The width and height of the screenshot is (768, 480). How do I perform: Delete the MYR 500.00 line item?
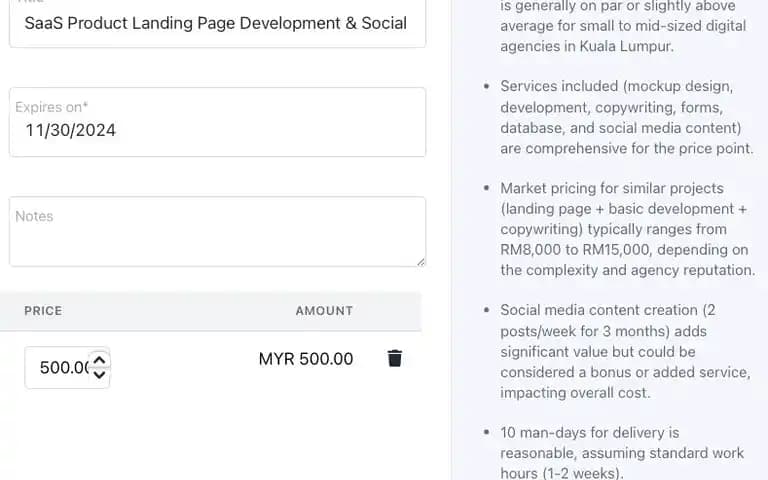(x=395, y=359)
